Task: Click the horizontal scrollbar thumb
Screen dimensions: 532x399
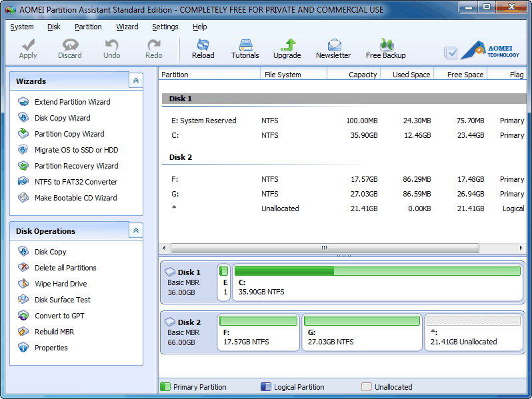Action: (325, 248)
